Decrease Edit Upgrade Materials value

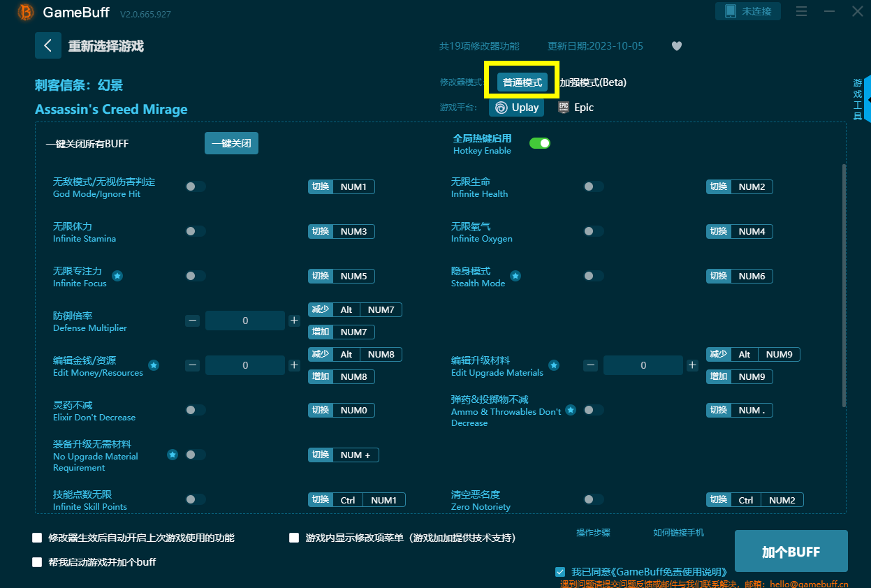[x=591, y=365]
